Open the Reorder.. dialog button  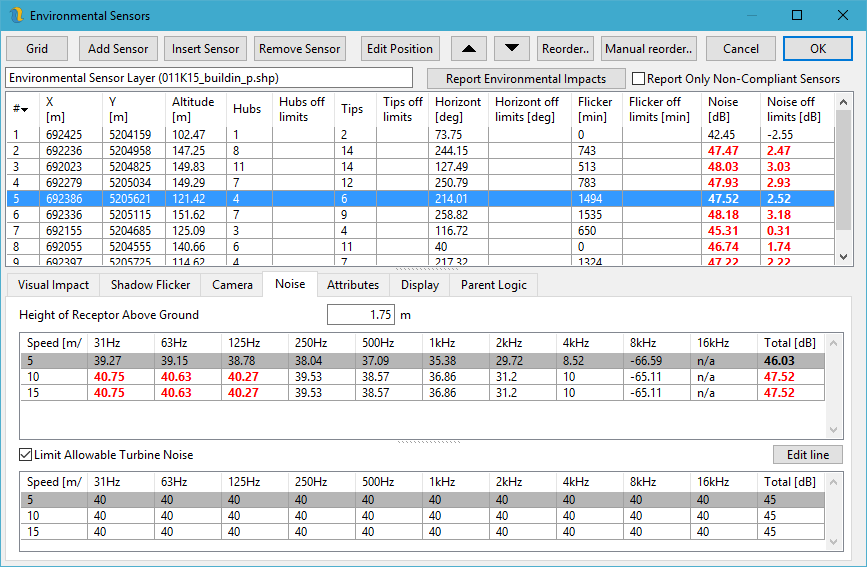click(x=565, y=48)
